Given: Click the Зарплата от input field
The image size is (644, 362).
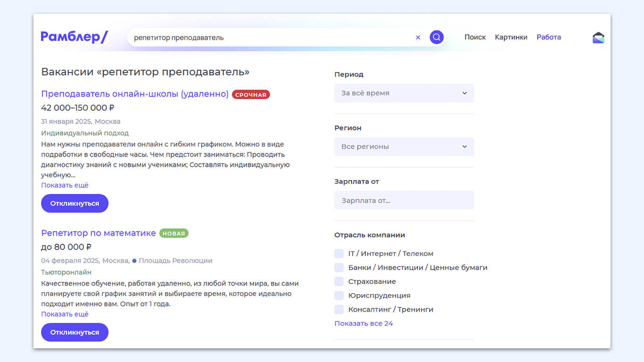Looking at the screenshot, I should pos(404,200).
